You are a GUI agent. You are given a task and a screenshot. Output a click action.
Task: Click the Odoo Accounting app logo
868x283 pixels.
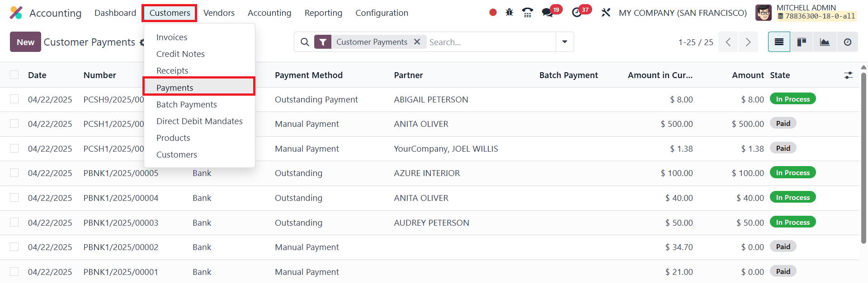pyautogui.click(x=16, y=13)
